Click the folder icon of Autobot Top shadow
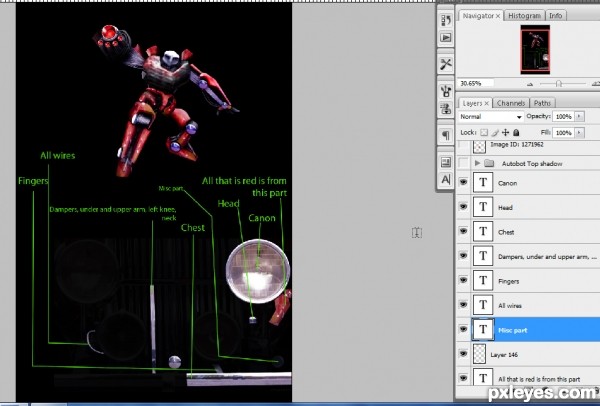Image resolution: width=600 pixels, height=406 pixels. [x=489, y=163]
